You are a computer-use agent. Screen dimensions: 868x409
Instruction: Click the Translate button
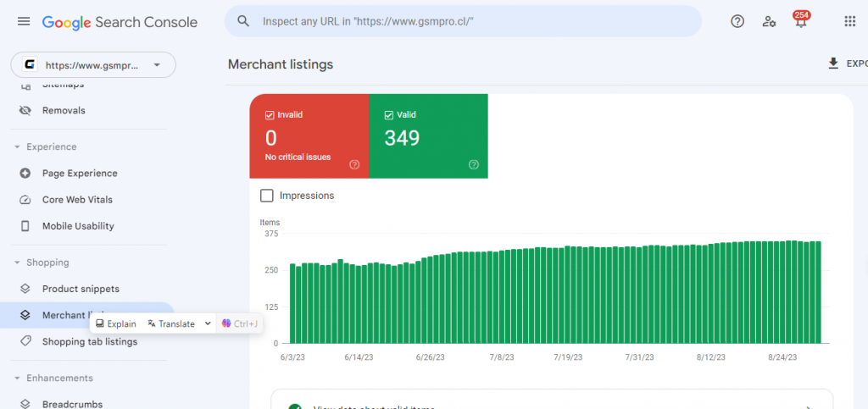point(171,323)
